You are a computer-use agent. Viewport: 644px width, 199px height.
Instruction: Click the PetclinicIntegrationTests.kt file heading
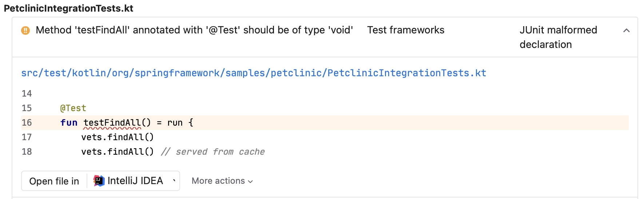(x=68, y=8)
